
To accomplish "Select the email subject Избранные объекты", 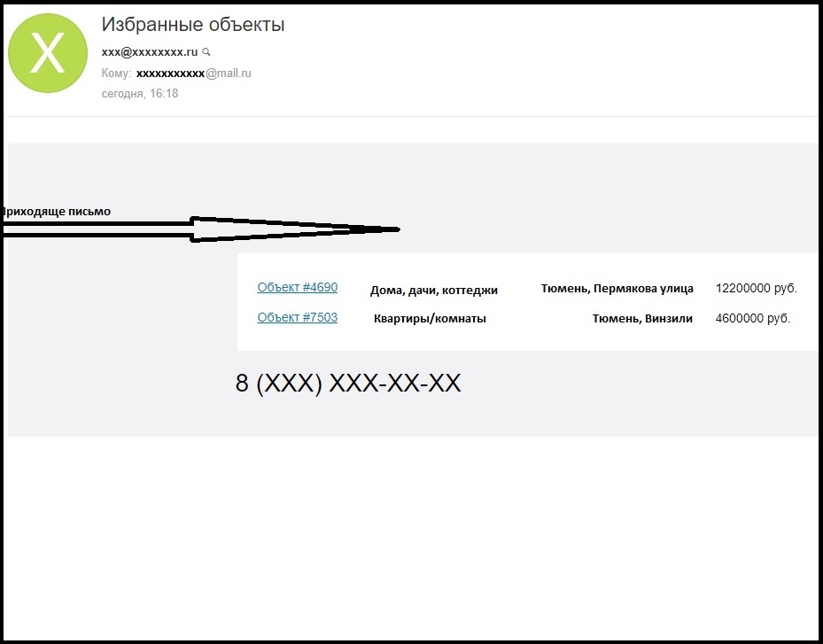I will tap(192, 24).
